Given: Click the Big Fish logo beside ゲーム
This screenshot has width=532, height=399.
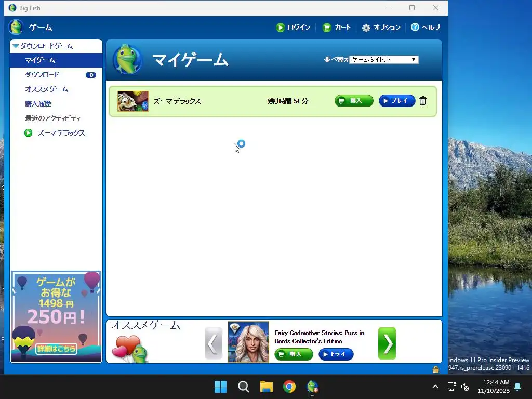Looking at the screenshot, I should [16, 27].
